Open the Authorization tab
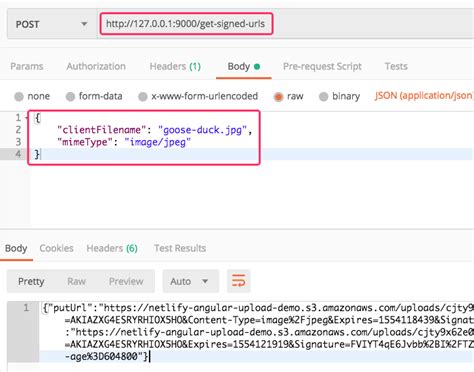The height and width of the screenshot is (372, 474). [96, 66]
